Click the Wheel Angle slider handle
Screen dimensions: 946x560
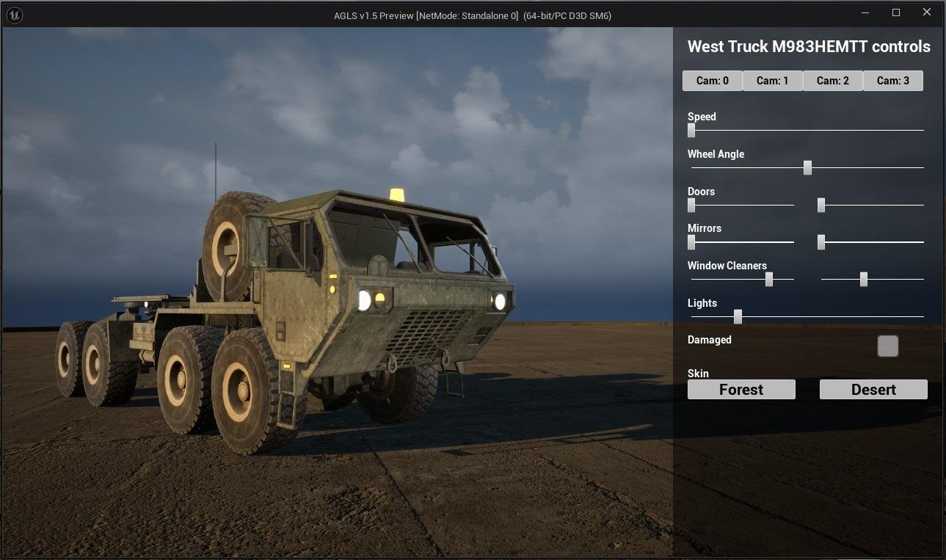[x=807, y=167]
